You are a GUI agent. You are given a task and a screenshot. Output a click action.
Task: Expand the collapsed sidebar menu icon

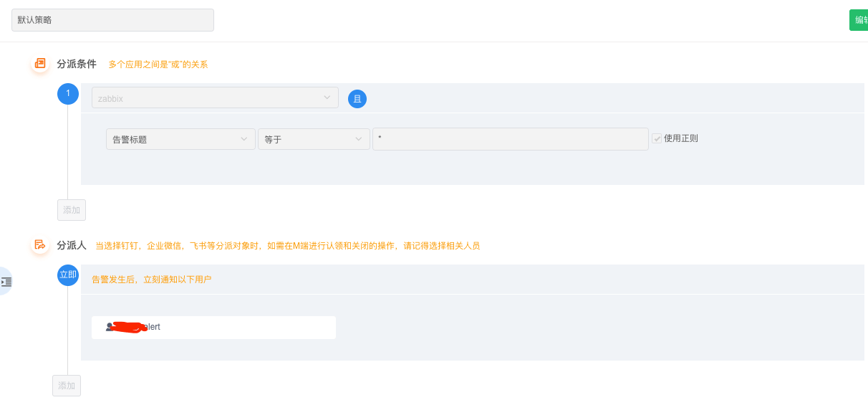click(6, 282)
